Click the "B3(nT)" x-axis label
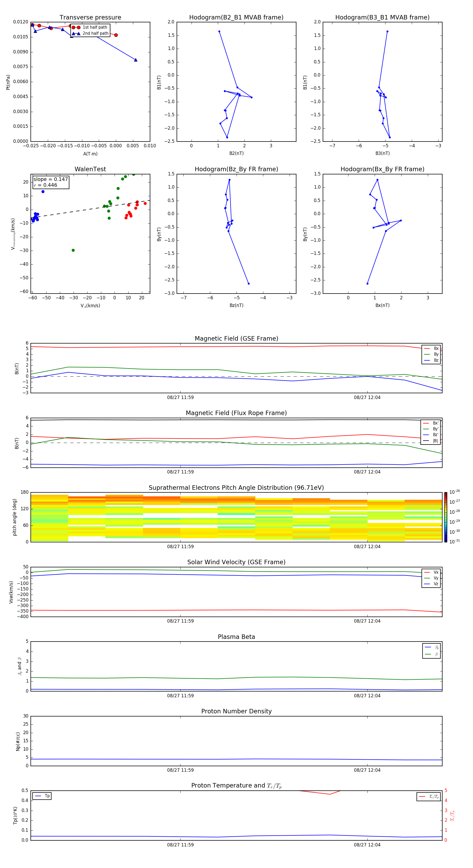473x868 pixels. coord(382,153)
